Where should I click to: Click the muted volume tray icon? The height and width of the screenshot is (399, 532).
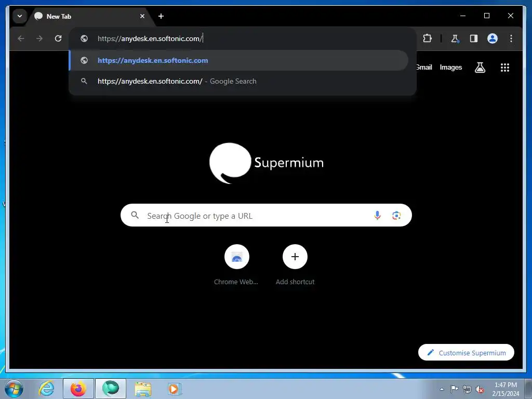(480, 389)
